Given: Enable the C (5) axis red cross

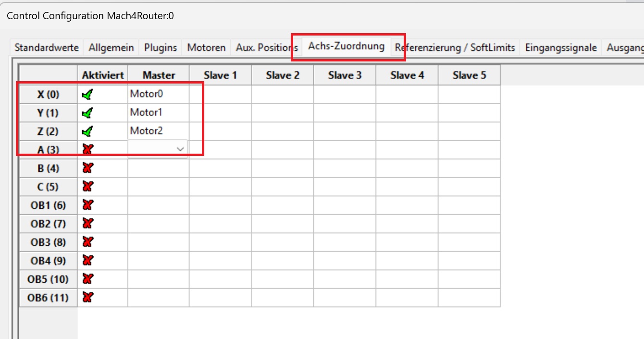Looking at the screenshot, I should [87, 186].
